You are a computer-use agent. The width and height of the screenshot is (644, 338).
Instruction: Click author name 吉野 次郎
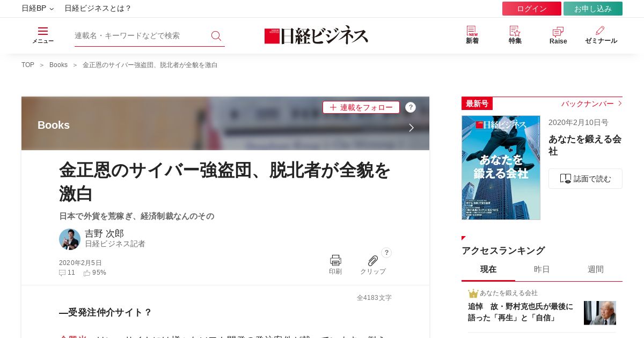(105, 233)
